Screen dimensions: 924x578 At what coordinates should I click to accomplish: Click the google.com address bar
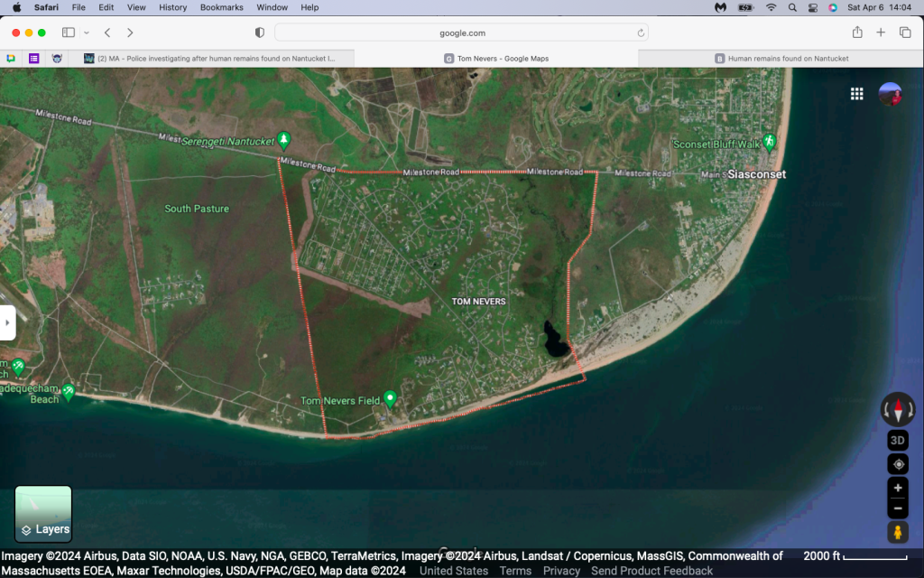tap(462, 33)
